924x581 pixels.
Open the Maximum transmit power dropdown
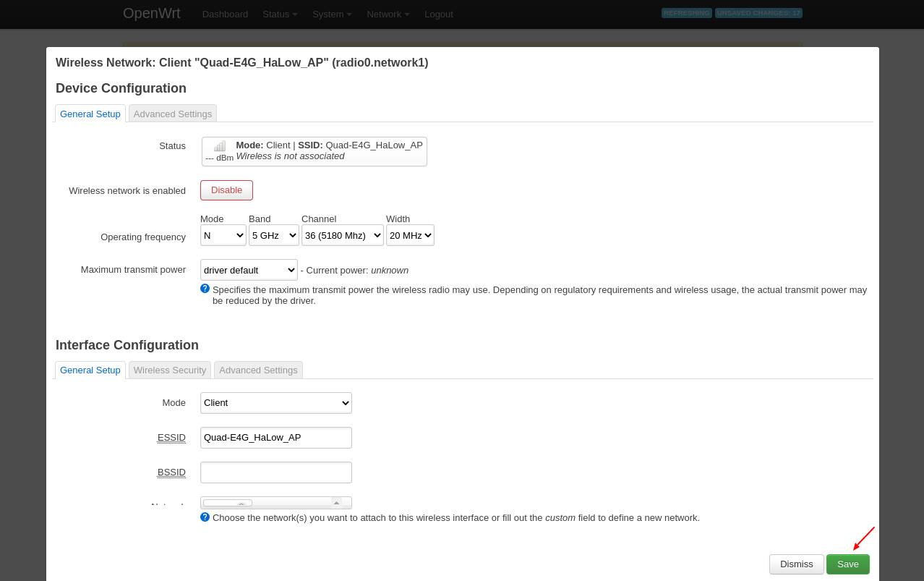tap(249, 270)
